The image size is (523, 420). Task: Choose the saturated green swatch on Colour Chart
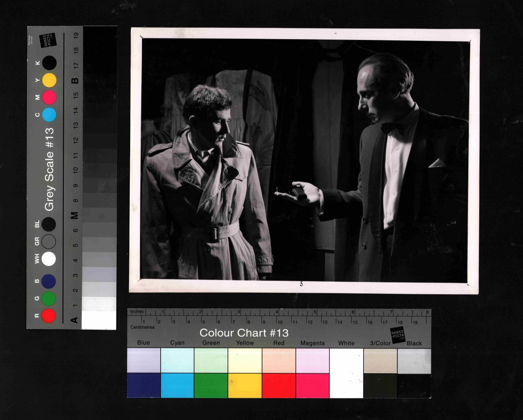[x=211, y=386]
